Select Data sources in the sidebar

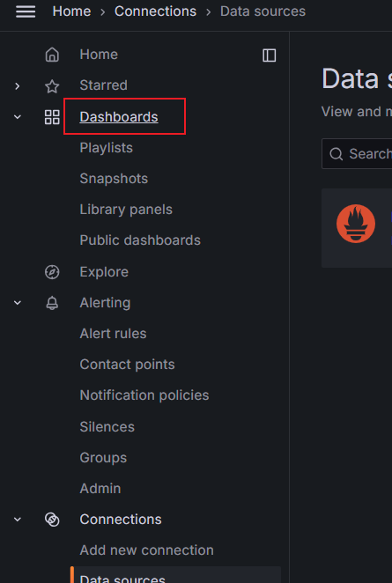(x=175, y=575)
